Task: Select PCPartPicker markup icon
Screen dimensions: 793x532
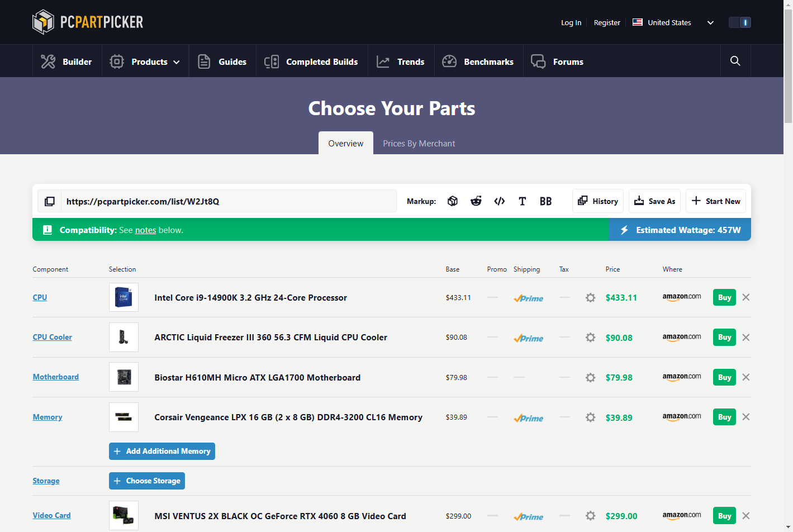Action: 453,201
